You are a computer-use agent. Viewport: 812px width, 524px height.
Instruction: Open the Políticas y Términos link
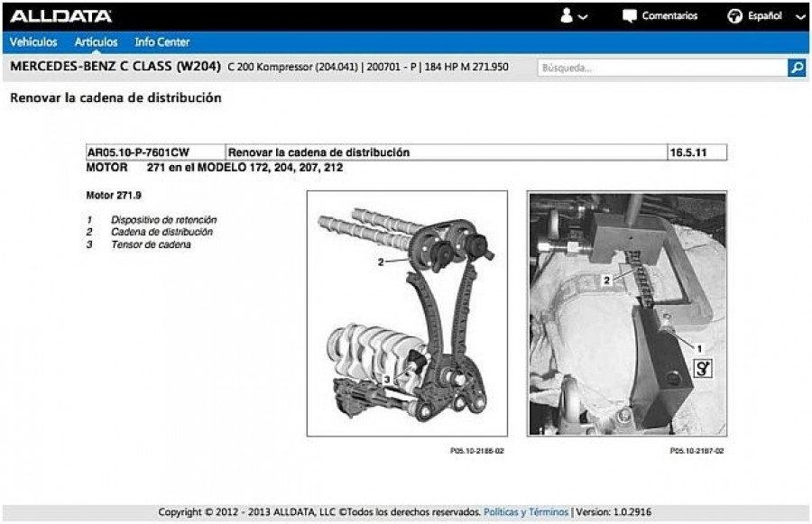526,512
